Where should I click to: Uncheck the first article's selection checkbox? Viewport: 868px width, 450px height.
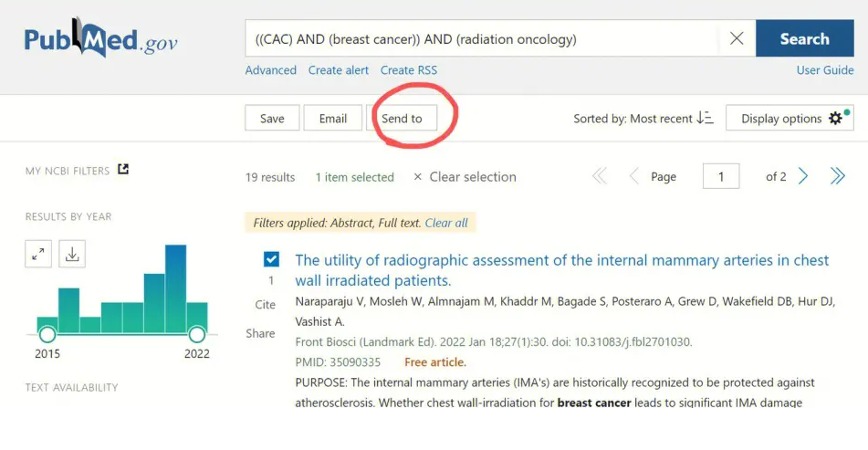(271, 260)
